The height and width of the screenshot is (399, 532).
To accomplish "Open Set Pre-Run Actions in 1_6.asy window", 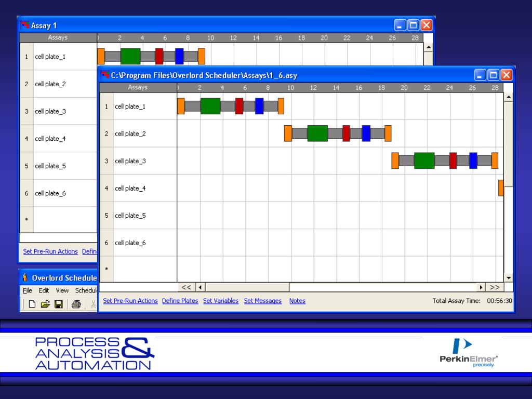I will 130,301.
